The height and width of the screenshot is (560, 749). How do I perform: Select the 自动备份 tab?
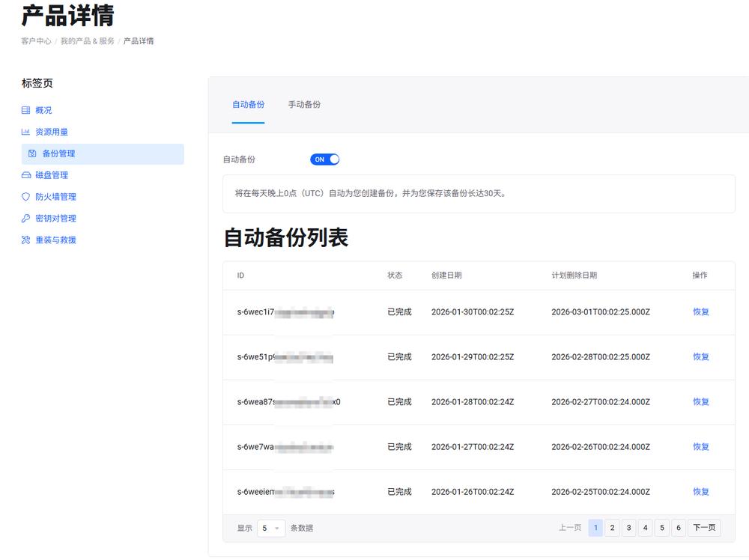point(248,105)
